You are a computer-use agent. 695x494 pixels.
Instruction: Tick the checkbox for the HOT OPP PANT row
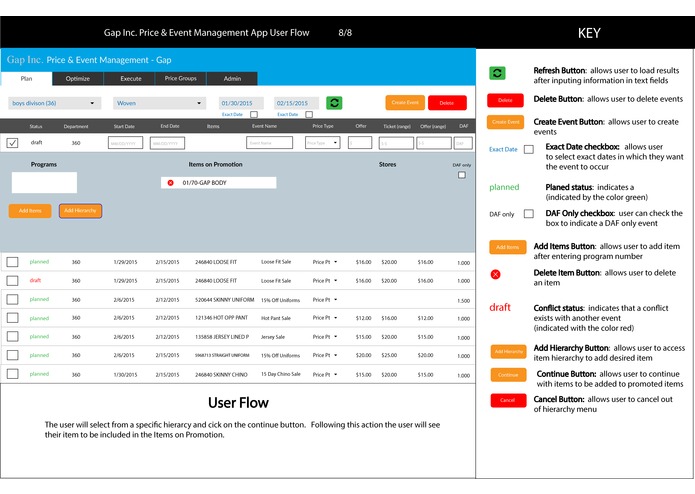12,318
